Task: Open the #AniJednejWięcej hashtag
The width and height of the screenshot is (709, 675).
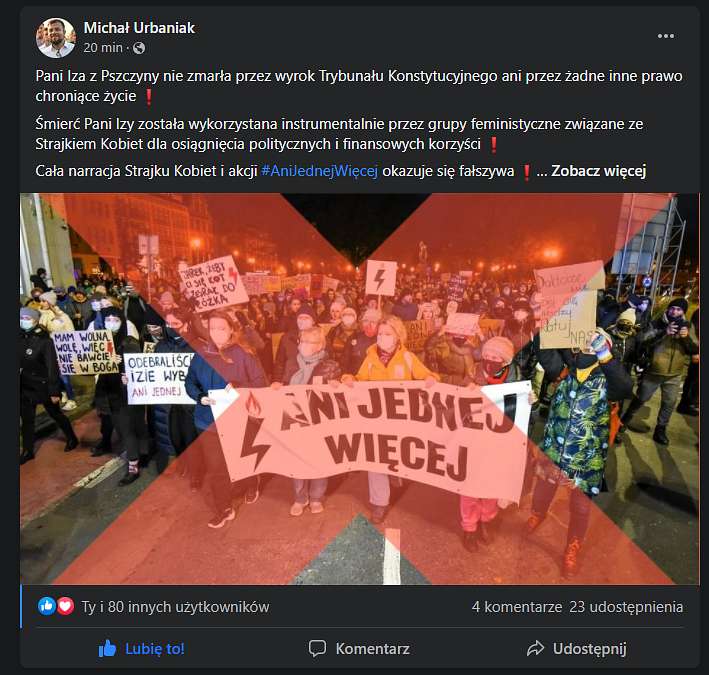Action: (319, 171)
